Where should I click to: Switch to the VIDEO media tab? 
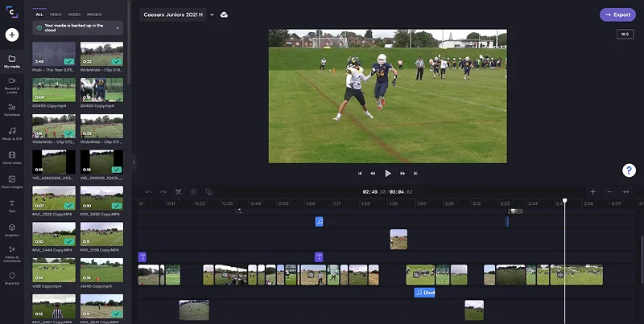click(x=56, y=14)
